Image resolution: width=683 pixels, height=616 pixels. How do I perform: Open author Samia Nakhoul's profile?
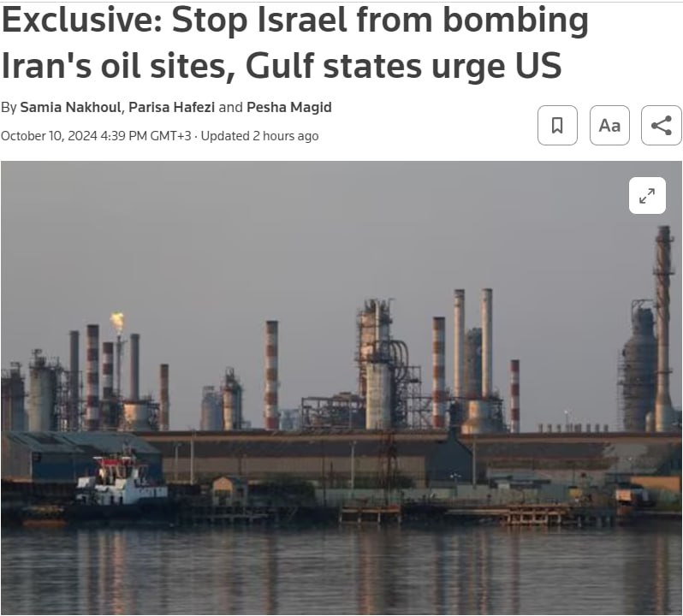tap(70, 107)
